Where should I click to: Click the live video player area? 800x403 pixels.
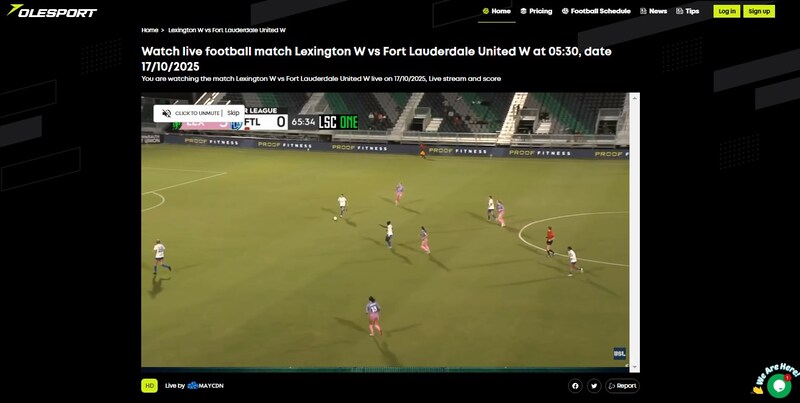pos(385,232)
